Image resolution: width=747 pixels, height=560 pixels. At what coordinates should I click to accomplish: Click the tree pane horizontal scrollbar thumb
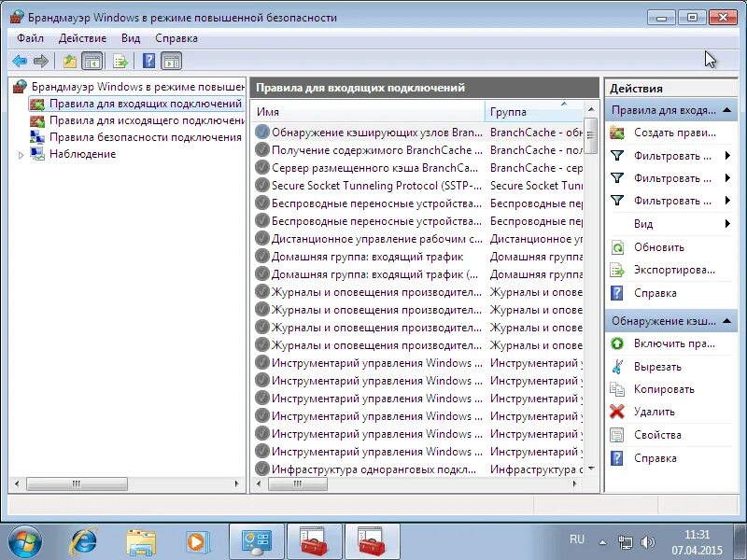coord(77,483)
